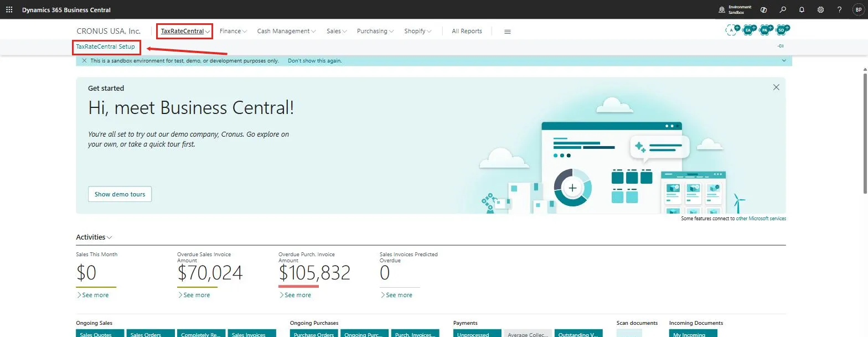Open the Copilot icon in header
Screen dimensions: 868x337
764,10
